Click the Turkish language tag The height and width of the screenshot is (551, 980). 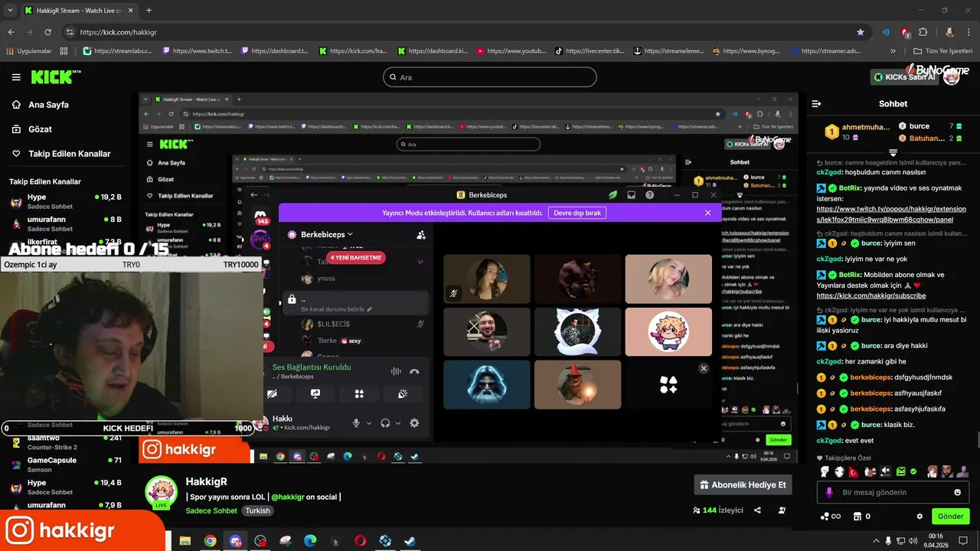tap(258, 510)
